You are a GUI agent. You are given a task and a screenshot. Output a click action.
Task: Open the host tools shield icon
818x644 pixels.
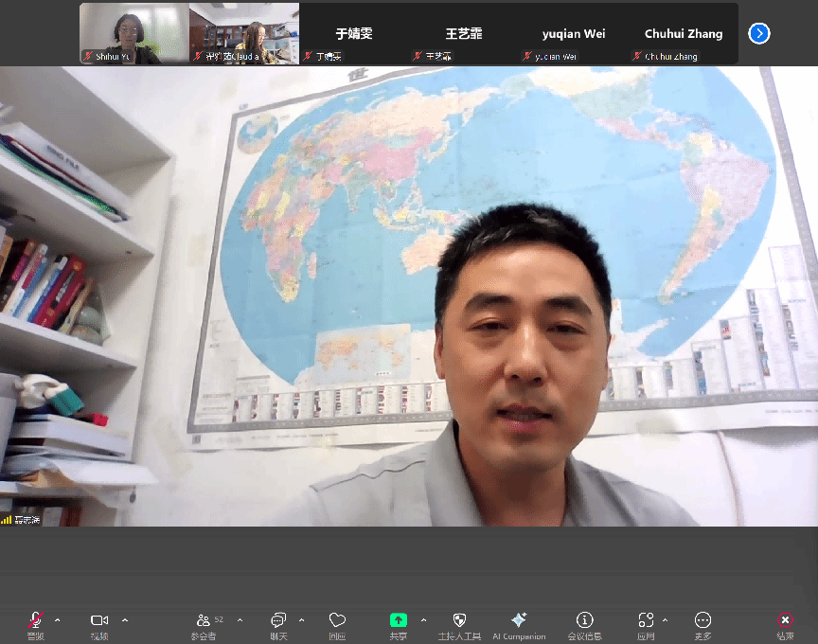pos(459,620)
